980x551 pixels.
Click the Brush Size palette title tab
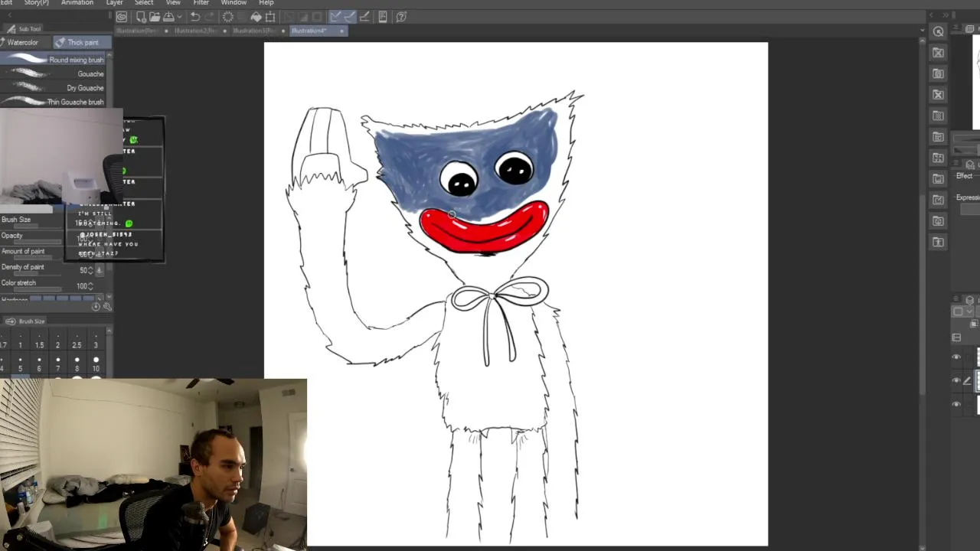(x=27, y=321)
